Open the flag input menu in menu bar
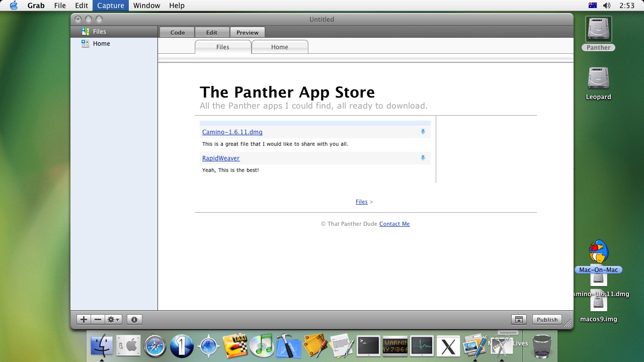Image resolution: width=644 pixels, height=362 pixels. coord(592,6)
